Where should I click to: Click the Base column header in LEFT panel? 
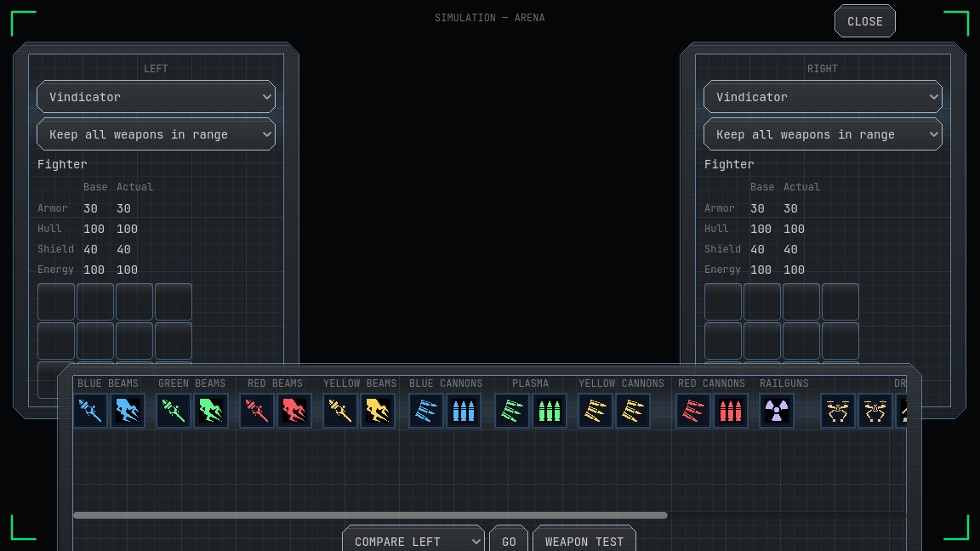tap(95, 187)
